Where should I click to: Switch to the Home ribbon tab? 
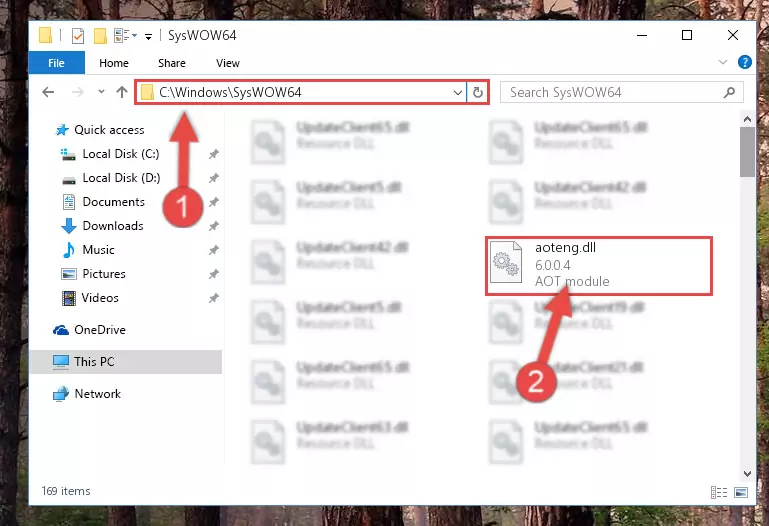[x=114, y=63]
